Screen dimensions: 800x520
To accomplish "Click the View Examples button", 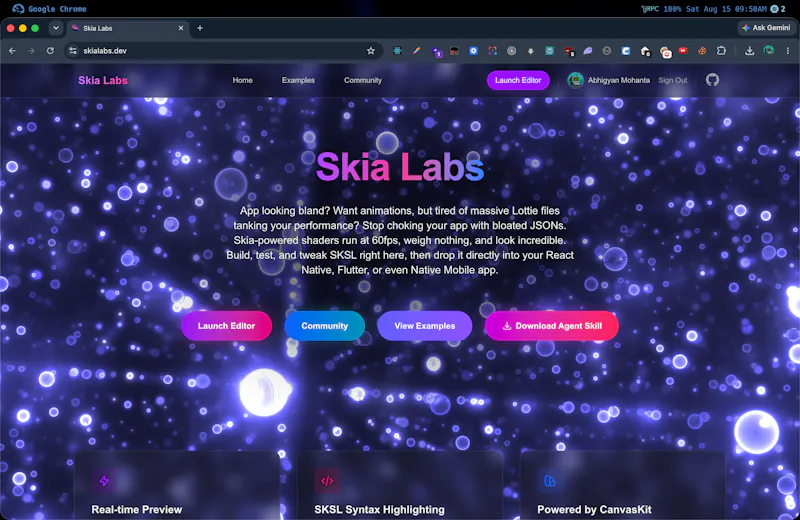I will pyautogui.click(x=424, y=326).
